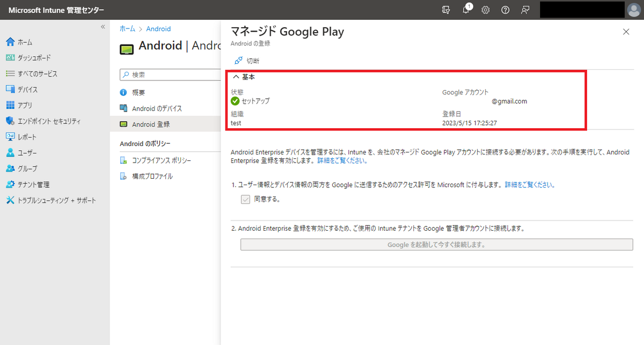Click the グループ people icon
The height and width of the screenshot is (345, 644).
click(x=10, y=168)
